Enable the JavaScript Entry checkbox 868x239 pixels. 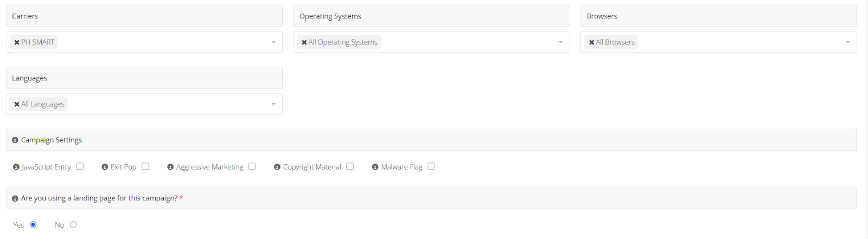(x=80, y=167)
